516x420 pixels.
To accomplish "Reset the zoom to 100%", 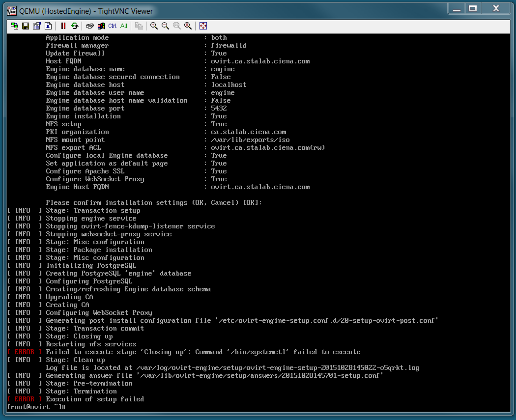I will coord(177,26).
